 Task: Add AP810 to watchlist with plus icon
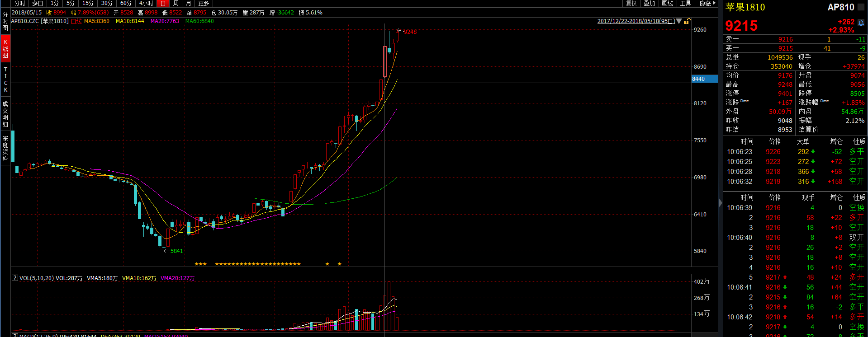point(861,7)
